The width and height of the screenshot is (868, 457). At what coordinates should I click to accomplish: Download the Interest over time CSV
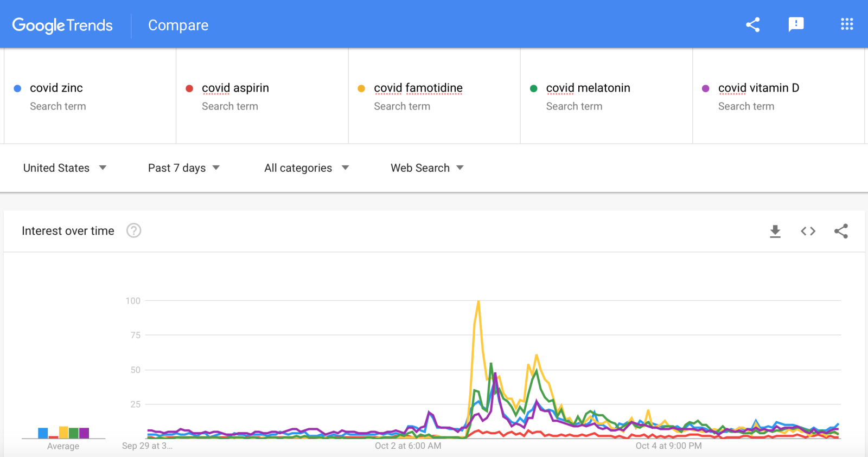tap(775, 231)
